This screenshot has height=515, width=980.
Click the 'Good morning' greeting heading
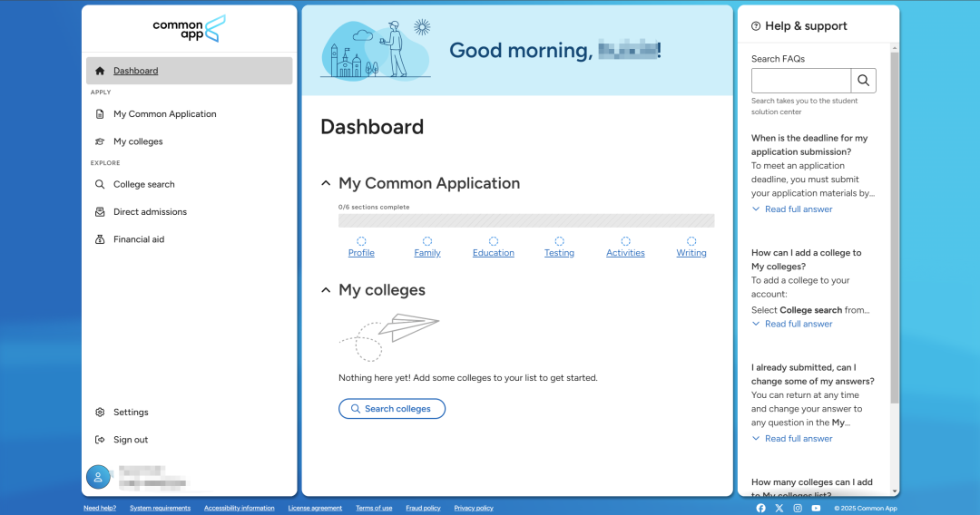(x=555, y=51)
